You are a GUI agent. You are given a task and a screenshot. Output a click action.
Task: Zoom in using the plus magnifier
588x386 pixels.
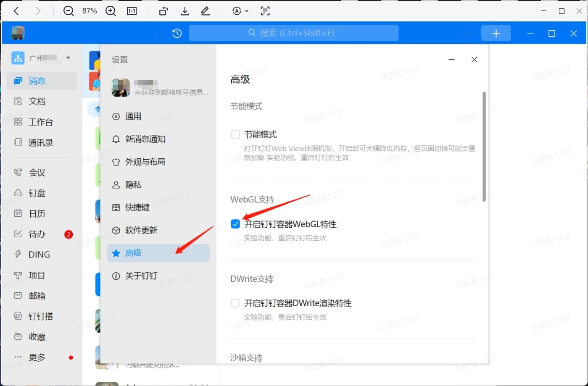[111, 11]
